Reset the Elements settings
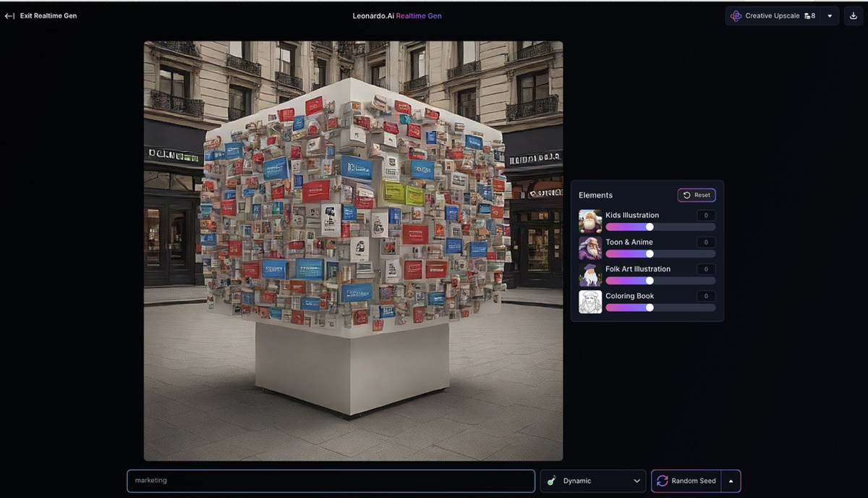 [x=697, y=195]
